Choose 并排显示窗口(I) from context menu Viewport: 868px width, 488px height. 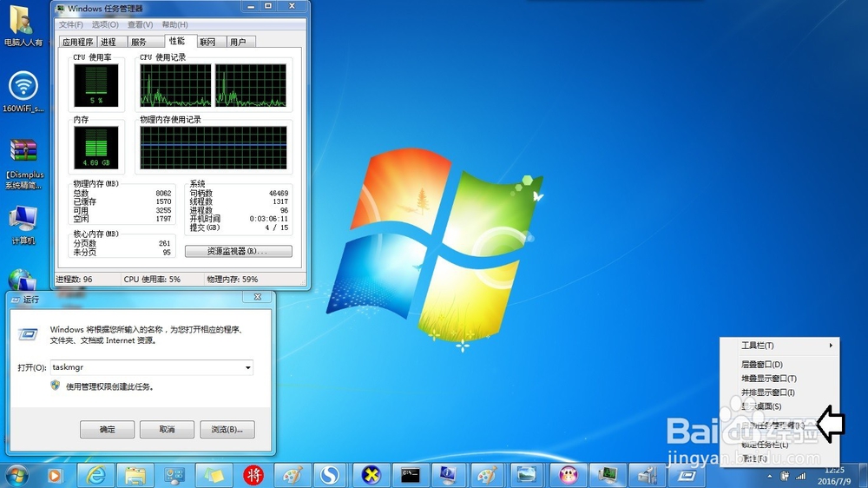tap(779, 392)
